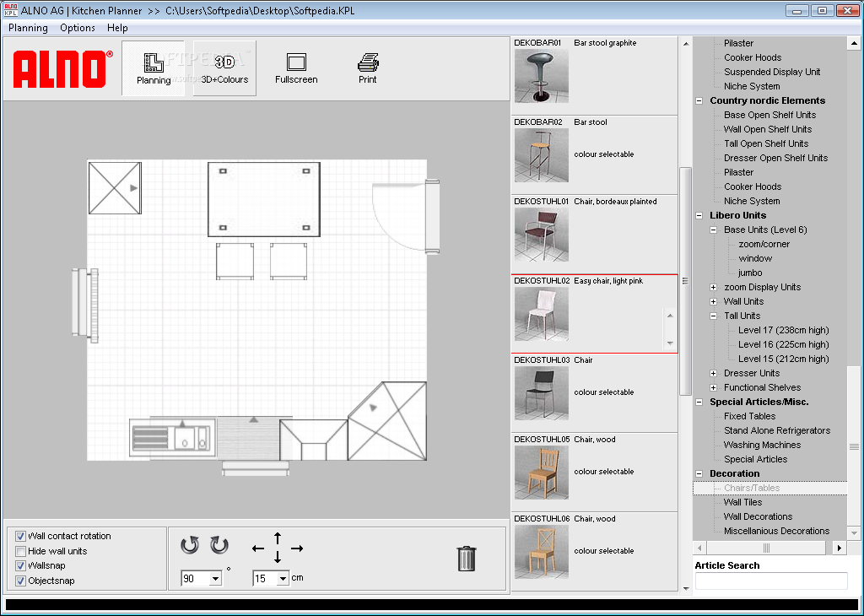Select the DEKOSTUHL05 wooden chair thumbnail
This screenshot has height=616, width=864.
pos(541,471)
